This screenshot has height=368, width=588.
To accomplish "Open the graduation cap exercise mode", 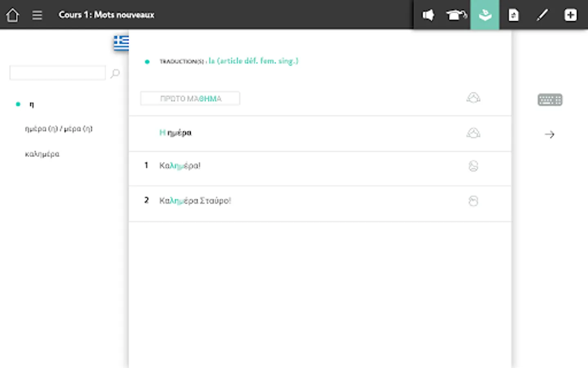I will pyautogui.click(x=456, y=15).
